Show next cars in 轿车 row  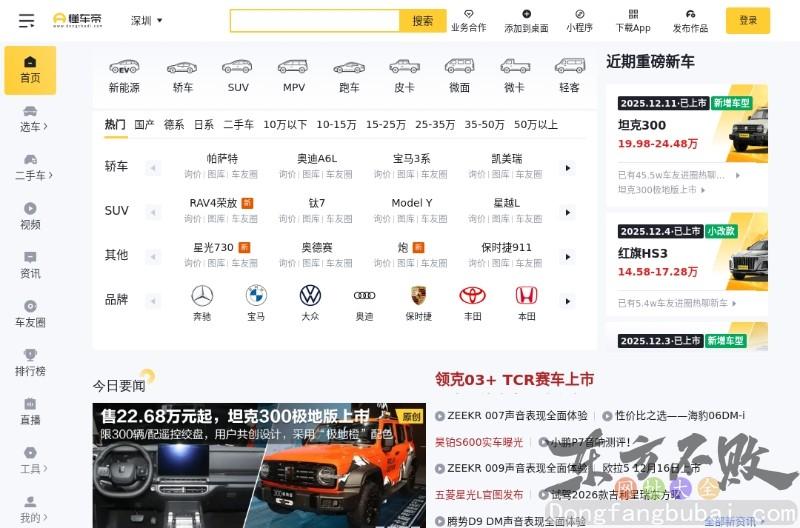567,168
